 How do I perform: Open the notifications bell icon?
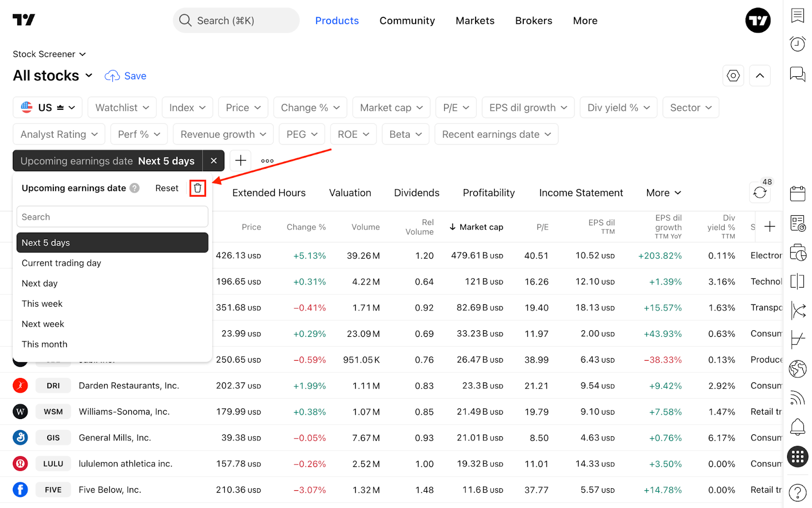tap(798, 427)
